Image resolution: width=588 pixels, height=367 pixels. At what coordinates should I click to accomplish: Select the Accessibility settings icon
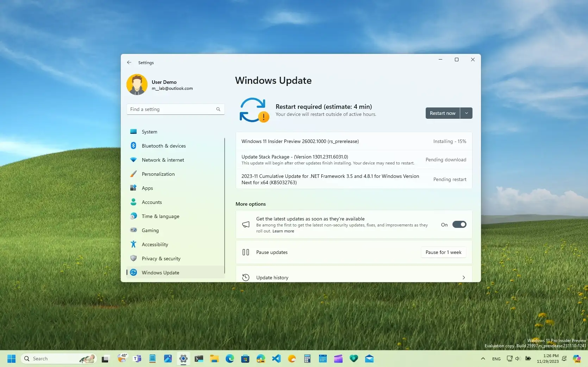[134, 244]
